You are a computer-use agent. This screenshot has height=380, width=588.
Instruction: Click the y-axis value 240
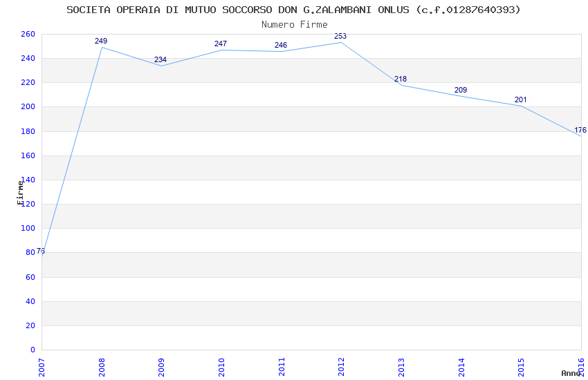(x=28, y=59)
